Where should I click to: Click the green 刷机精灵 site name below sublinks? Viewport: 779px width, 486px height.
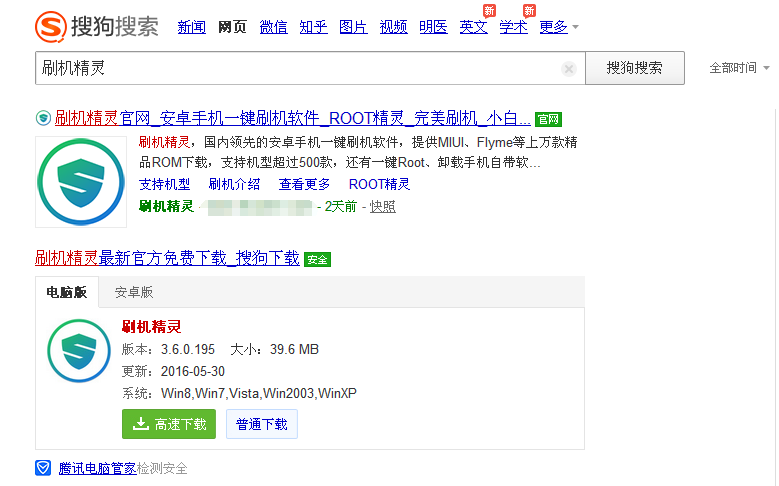pyautogui.click(x=166, y=206)
